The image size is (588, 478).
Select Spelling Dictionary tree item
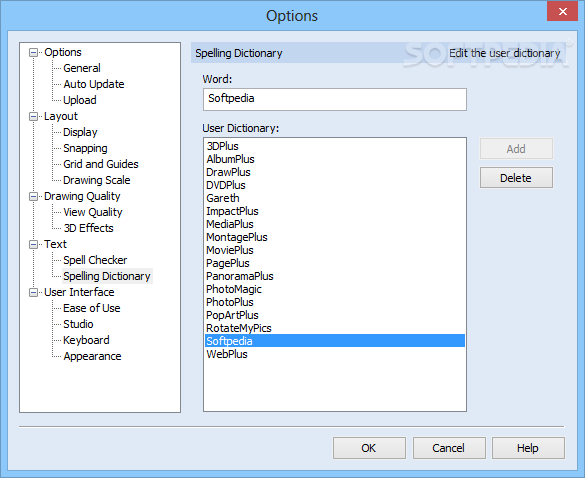[107, 276]
